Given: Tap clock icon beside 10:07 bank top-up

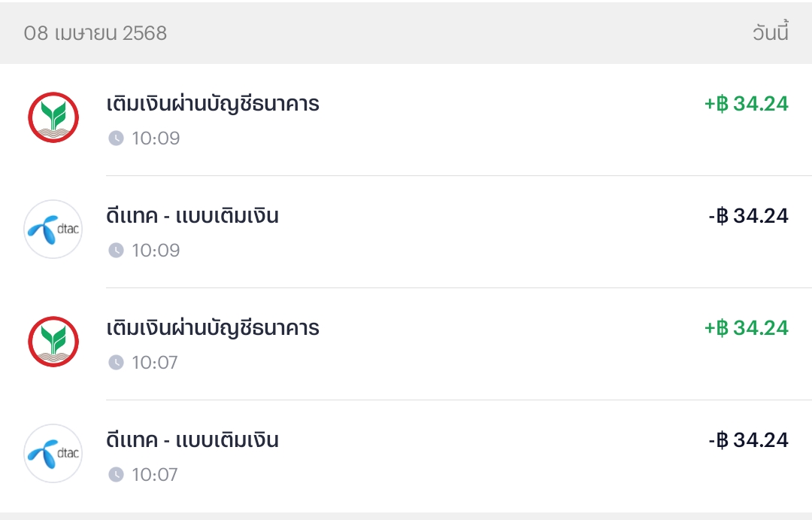Looking at the screenshot, I should point(116,363).
